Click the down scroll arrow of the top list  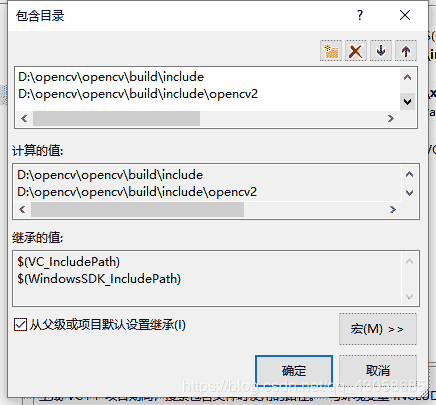(x=407, y=102)
